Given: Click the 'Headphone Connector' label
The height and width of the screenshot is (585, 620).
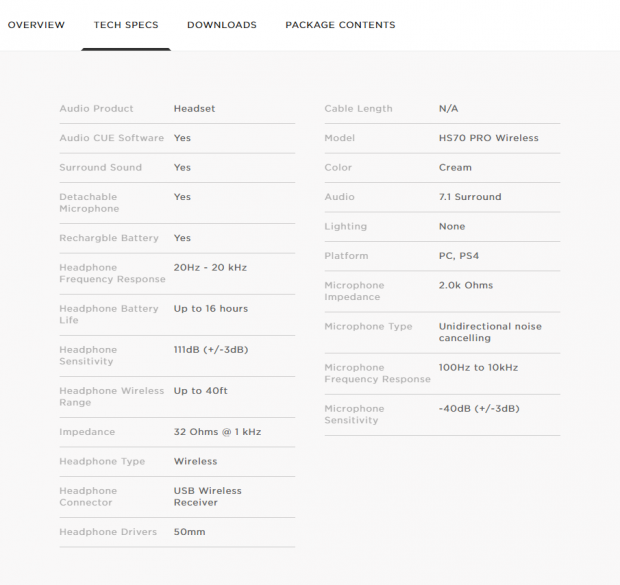Looking at the screenshot, I should (x=88, y=496).
